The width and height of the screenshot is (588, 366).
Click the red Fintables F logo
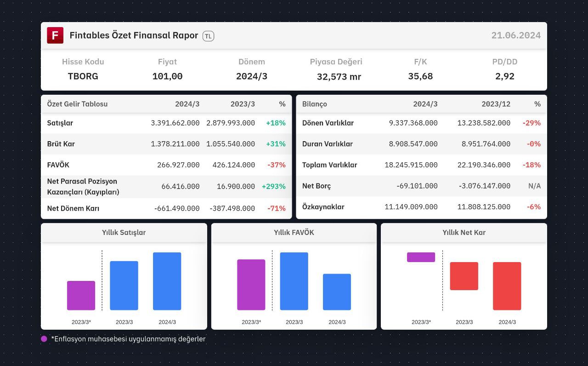point(55,35)
